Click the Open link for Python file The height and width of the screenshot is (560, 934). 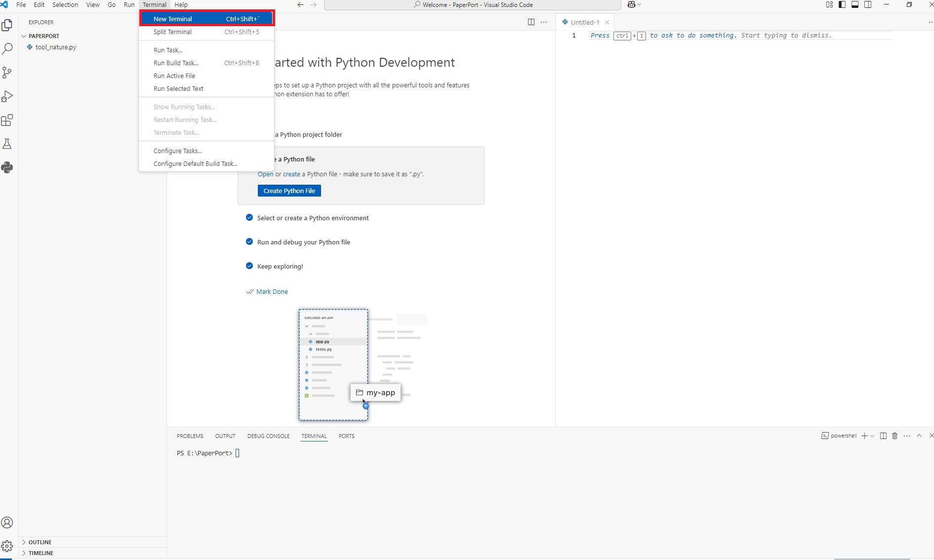pyautogui.click(x=265, y=174)
